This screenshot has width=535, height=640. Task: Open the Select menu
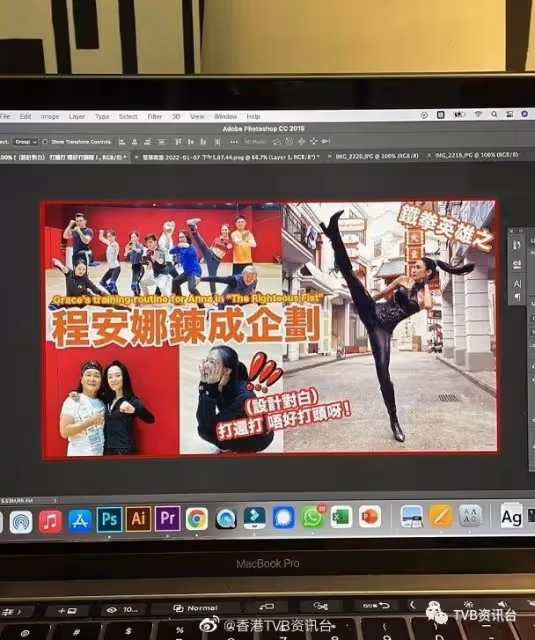128,117
